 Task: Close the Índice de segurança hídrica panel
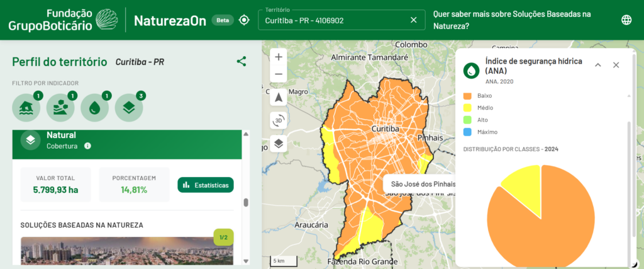[616, 65]
